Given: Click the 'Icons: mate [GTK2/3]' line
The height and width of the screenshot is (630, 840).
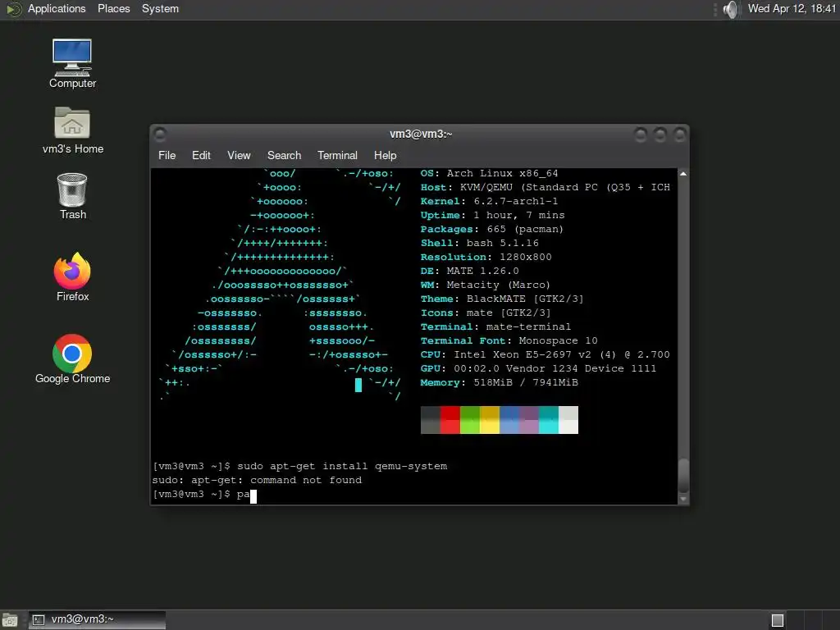Looking at the screenshot, I should tap(486, 313).
